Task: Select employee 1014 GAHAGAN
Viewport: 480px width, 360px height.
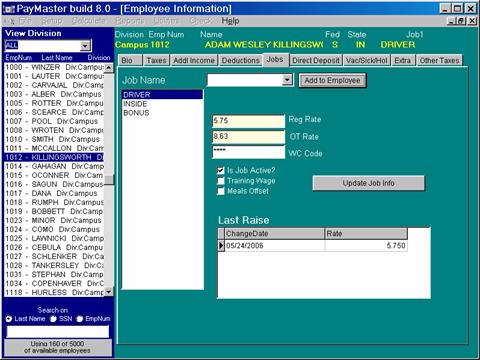Action: [54, 166]
